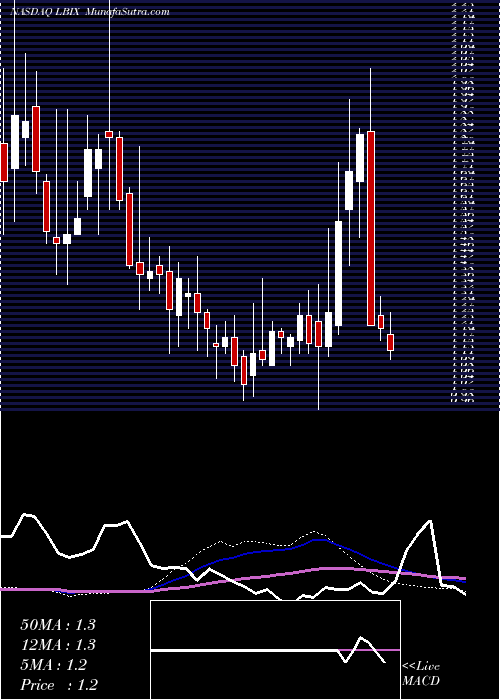Click the 5MA : 1.2 legend label

click(x=53, y=665)
